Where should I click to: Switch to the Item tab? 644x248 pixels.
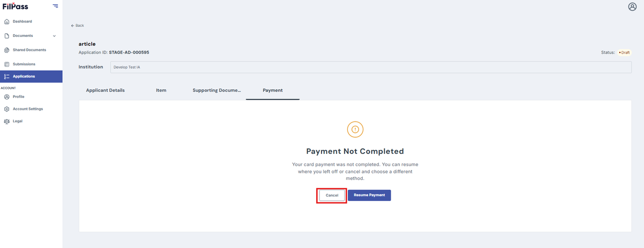coord(161,91)
